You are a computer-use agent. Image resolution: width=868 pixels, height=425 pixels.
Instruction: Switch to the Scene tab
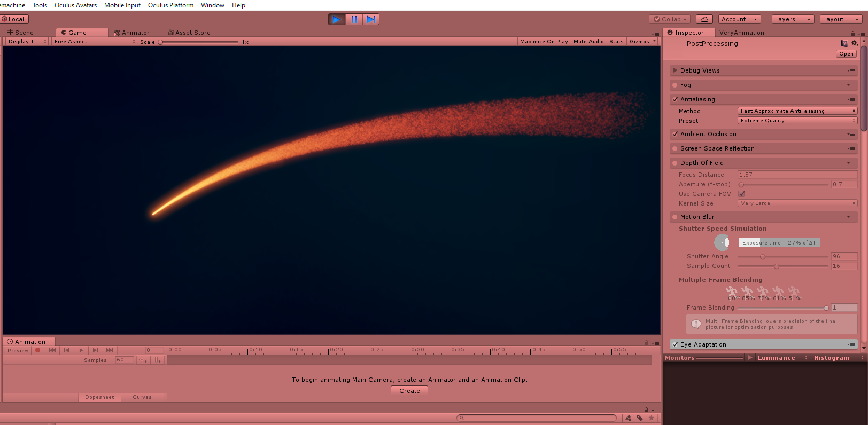(x=21, y=33)
